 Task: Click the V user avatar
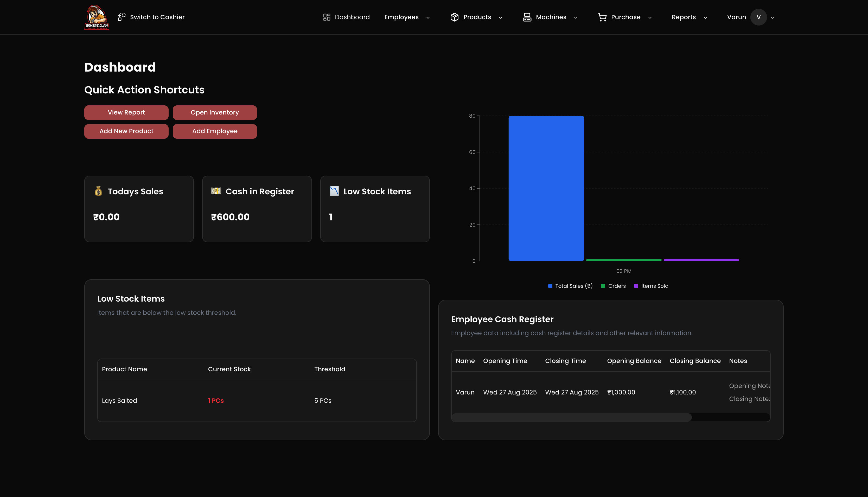point(758,17)
